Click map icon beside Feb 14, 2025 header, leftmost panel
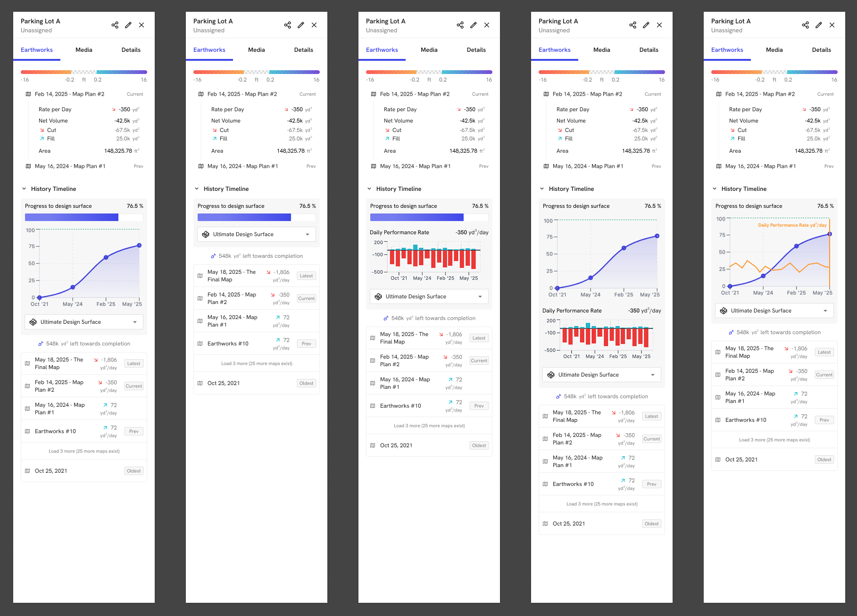 coord(28,94)
